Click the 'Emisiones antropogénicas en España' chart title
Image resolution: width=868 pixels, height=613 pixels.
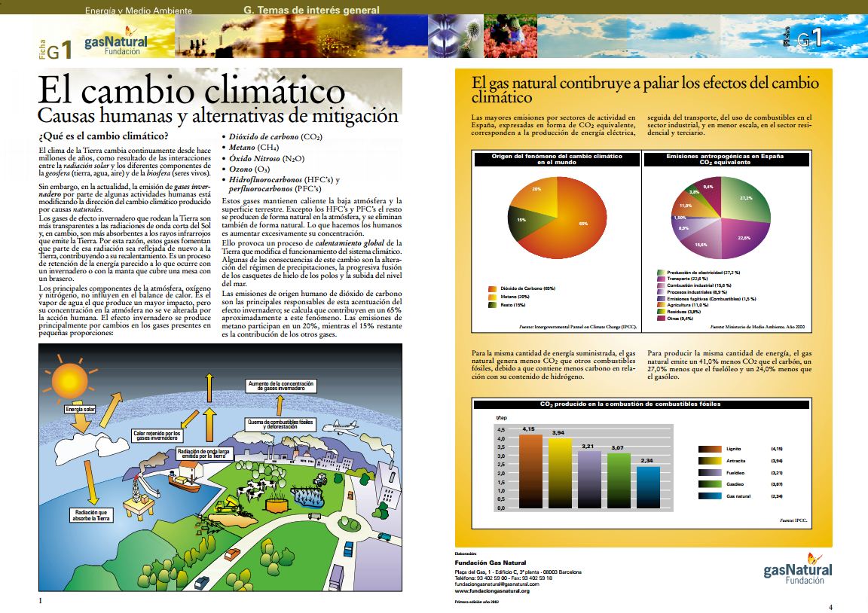(x=725, y=160)
